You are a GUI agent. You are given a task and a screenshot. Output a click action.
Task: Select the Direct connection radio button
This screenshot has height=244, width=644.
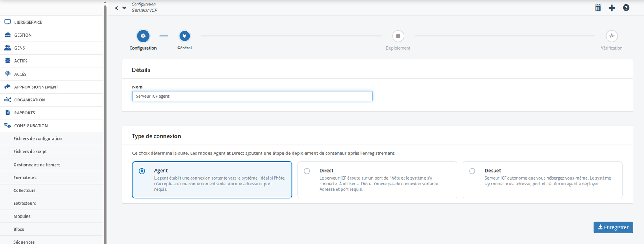307,171
